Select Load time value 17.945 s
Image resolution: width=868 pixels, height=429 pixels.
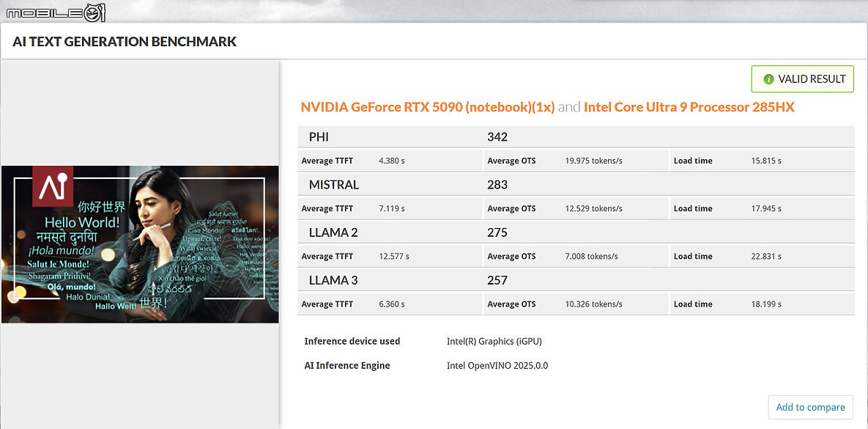765,208
